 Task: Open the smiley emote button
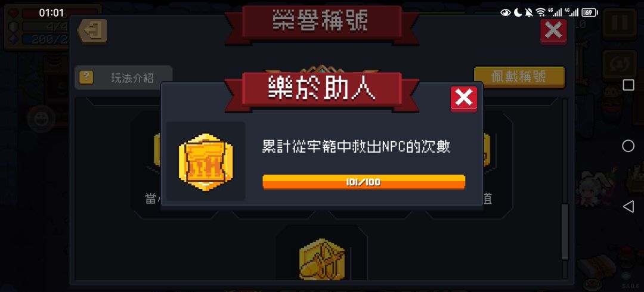pyautogui.click(x=41, y=119)
